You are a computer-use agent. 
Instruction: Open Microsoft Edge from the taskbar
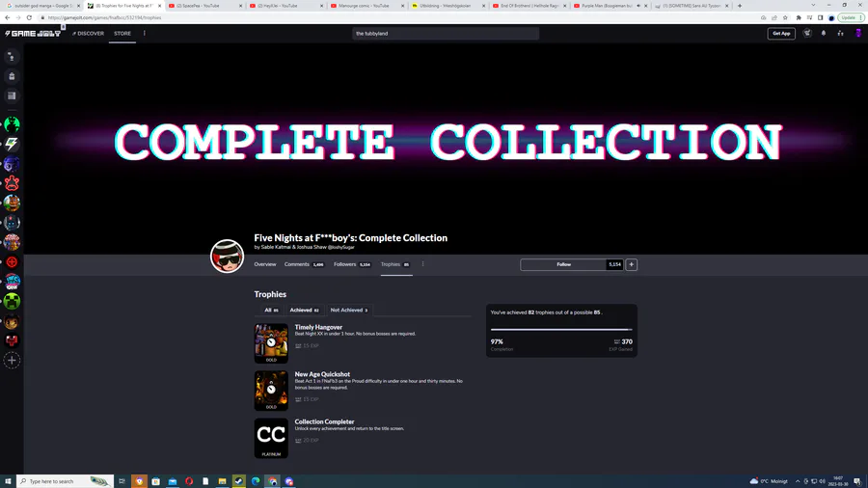[x=256, y=481]
